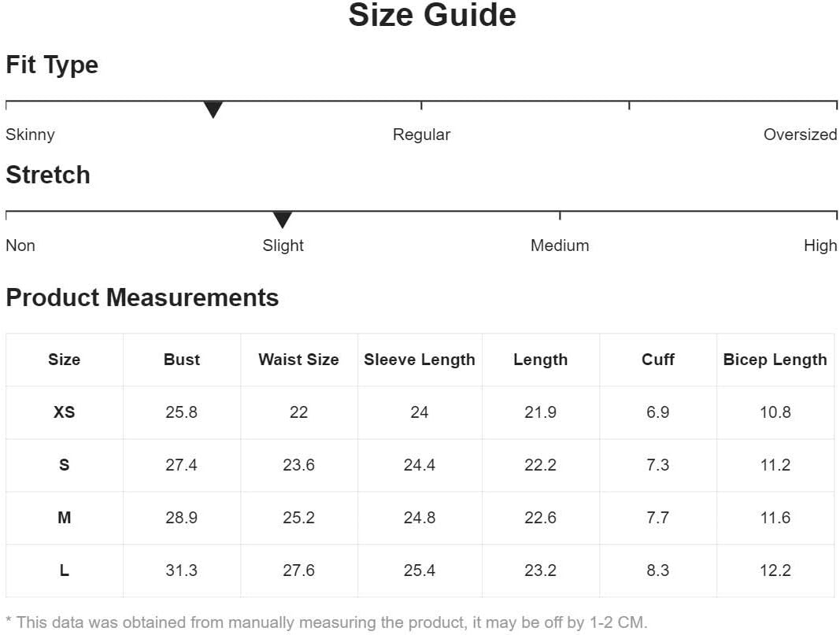Select the Oversized fit label
The width and height of the screenshot is (840, 635).
pos(800,135)
